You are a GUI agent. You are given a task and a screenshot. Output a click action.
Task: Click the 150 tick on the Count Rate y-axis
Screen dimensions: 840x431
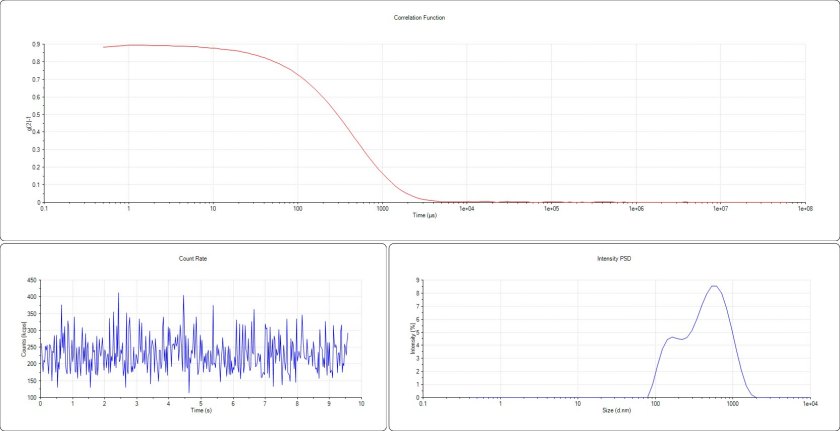click(32, 381)
